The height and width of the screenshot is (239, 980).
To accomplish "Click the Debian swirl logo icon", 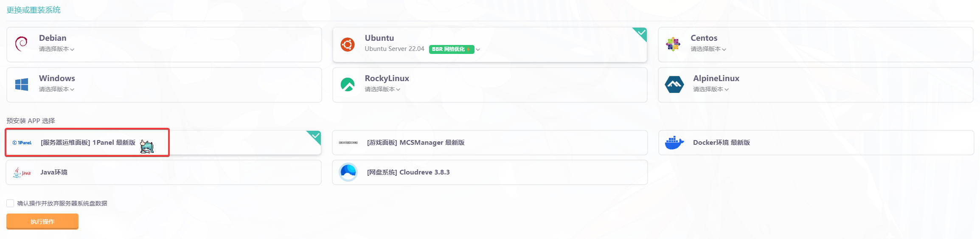I will 21,44.
